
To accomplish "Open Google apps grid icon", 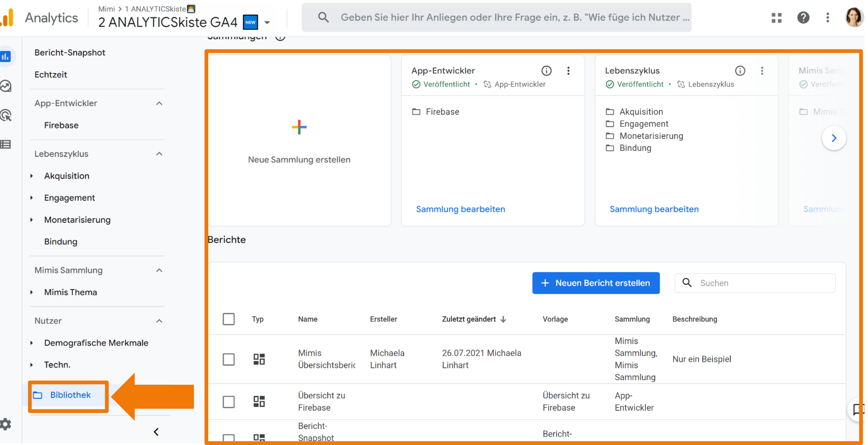I will coord(776,18).
